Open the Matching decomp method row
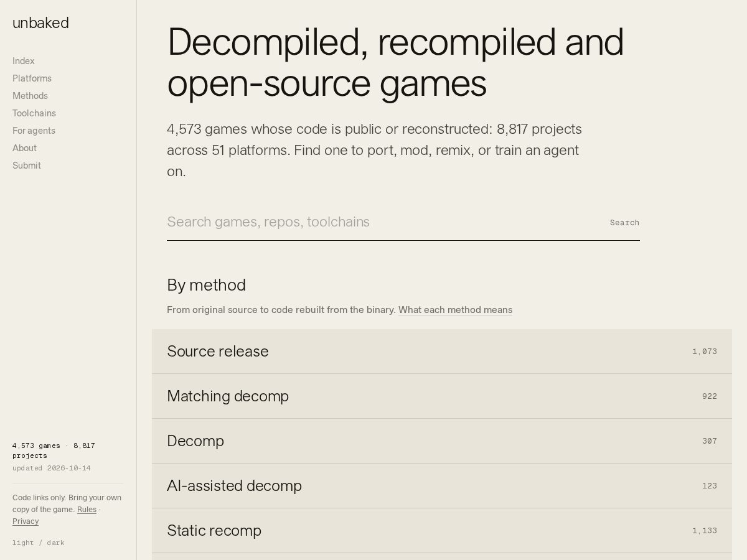747x560 pixels. (x=442, y=396)
